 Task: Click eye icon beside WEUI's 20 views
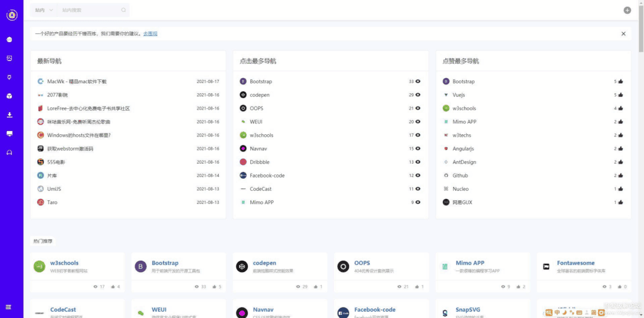[418, 122]
